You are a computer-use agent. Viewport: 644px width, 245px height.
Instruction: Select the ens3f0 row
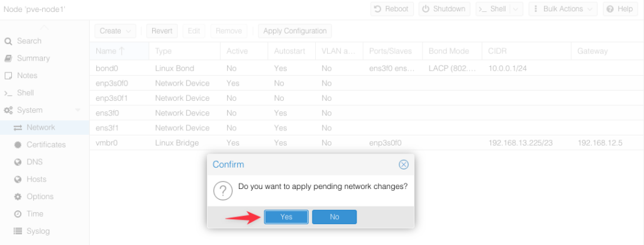click(367, 113)
